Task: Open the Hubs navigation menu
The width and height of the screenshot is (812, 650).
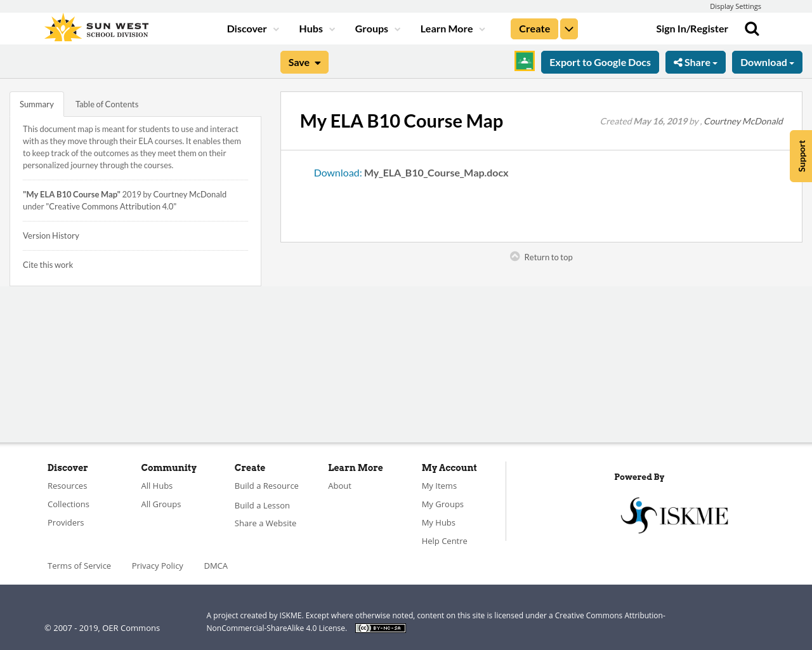Action: [311, 28]
